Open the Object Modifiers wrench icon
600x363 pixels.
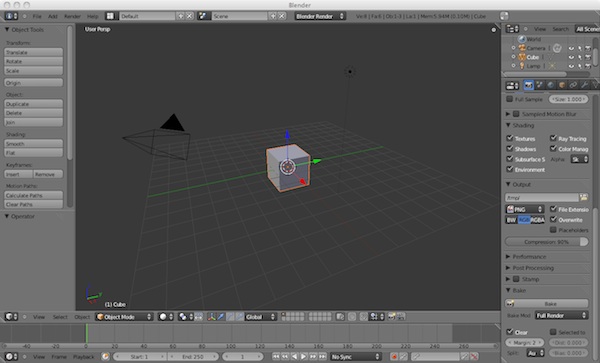click(584, 85)
